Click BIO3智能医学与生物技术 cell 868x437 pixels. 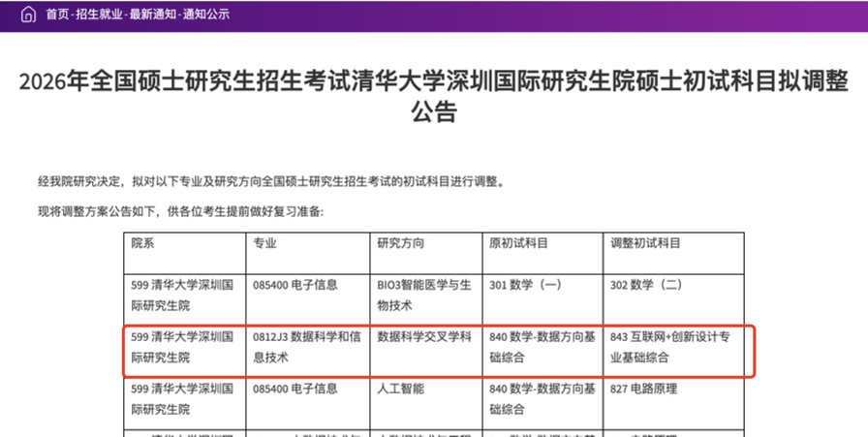[x=425, y=299]
